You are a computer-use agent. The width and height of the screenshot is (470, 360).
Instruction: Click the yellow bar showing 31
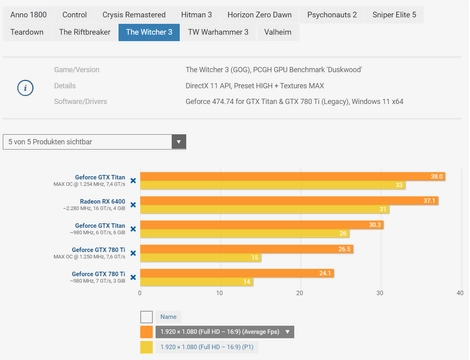point(265,209)
